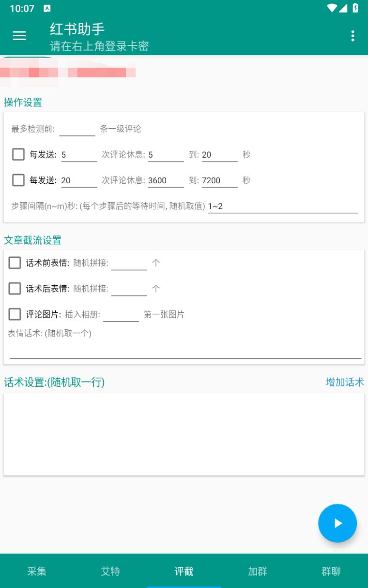
Task: Check the 话术后表情 option
Action: click(x=15, y=288)
